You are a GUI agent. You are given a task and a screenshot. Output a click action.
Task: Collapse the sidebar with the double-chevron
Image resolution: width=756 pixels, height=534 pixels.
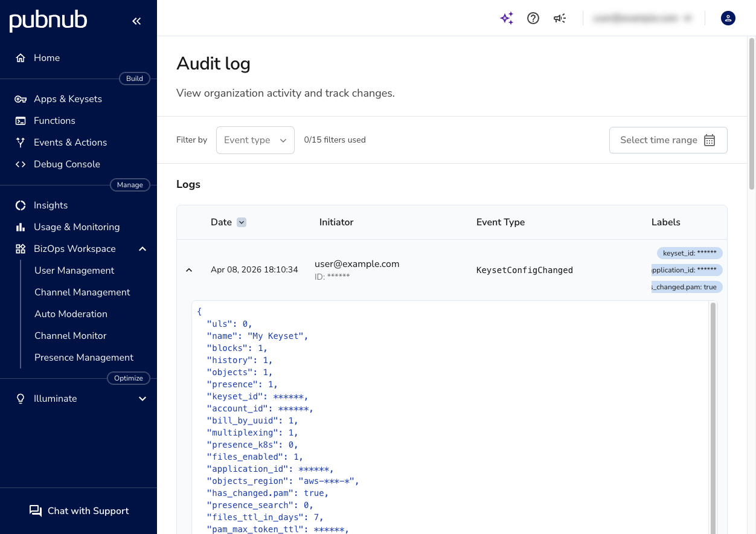tap(136, 21)
